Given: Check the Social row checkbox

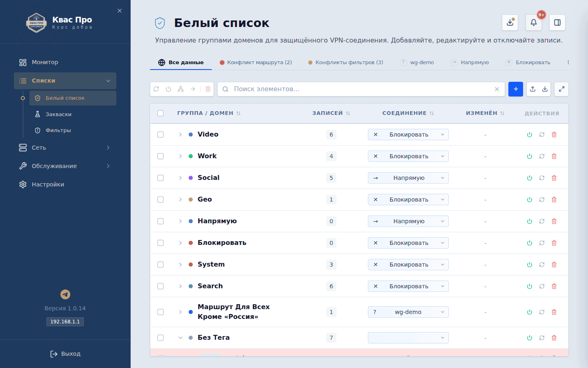Looking at the screenshot, I should [x=160, y=178].
